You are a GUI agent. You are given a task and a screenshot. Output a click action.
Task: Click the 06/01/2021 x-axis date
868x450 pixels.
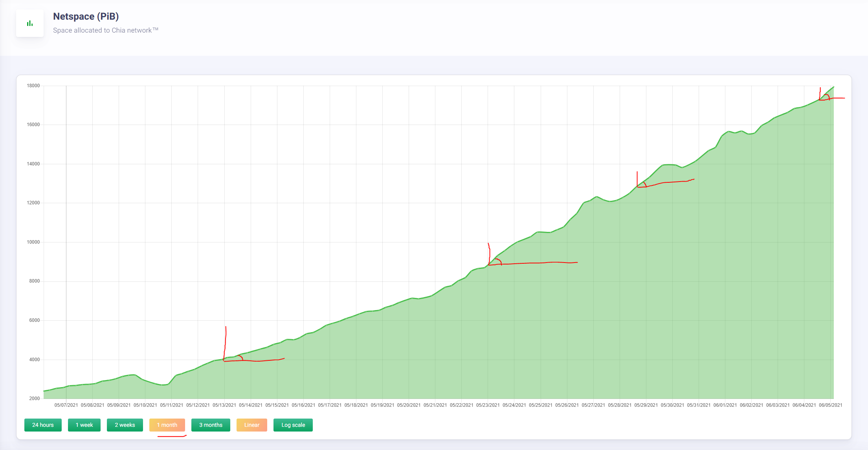(x=725, y=405)
